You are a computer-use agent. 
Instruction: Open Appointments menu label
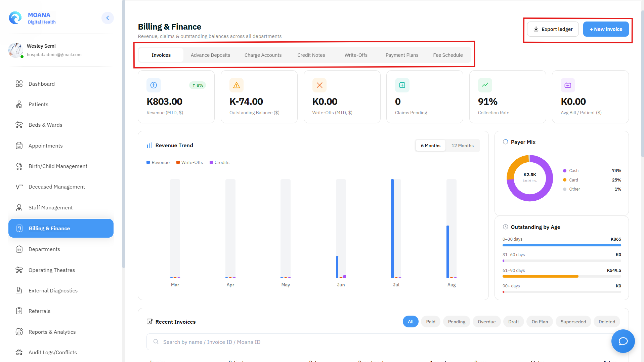tap(45, 146)
